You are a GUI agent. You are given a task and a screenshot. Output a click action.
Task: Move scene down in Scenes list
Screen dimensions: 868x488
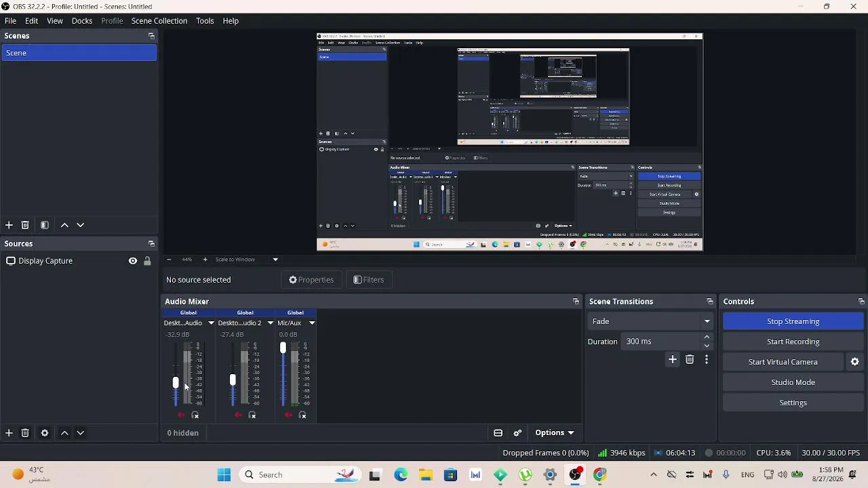[x=80, y=225]
